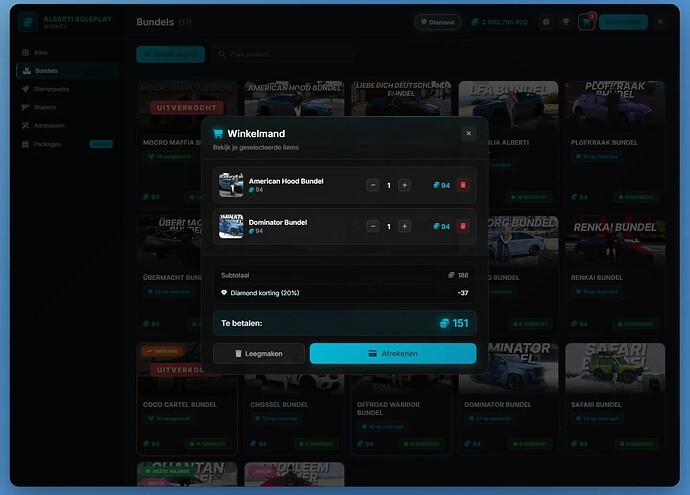Open the sort dropdown beside search
690x495 pixels.
click(x=170, y=54)
